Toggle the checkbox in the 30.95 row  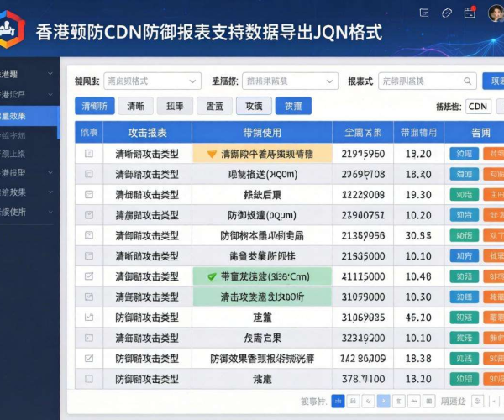click(89, 235)
